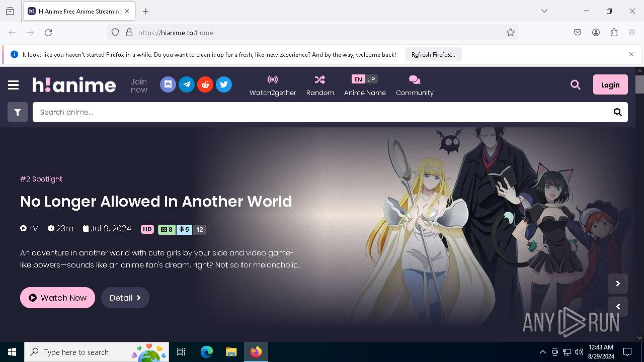644x362 pixels.
Task: Open the Discord community icon
Action: 168,84
